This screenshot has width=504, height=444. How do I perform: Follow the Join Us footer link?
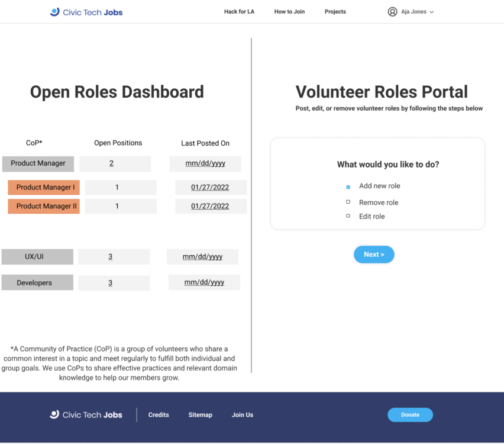pyautogui.click(x=243, y=415)
